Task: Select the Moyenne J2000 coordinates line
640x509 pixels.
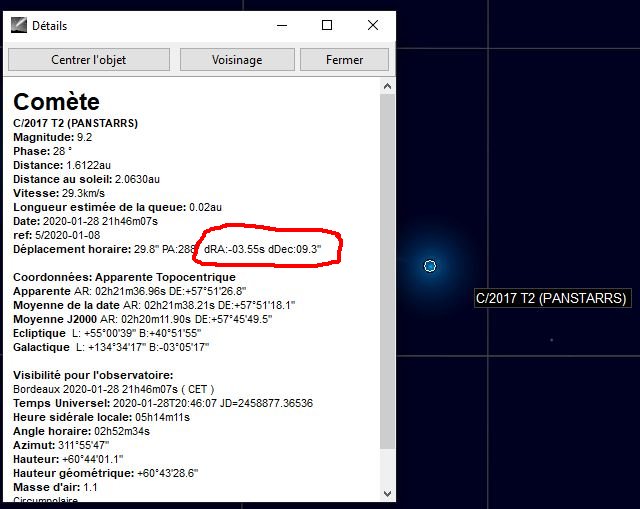Action: click(x=154, y=319)
